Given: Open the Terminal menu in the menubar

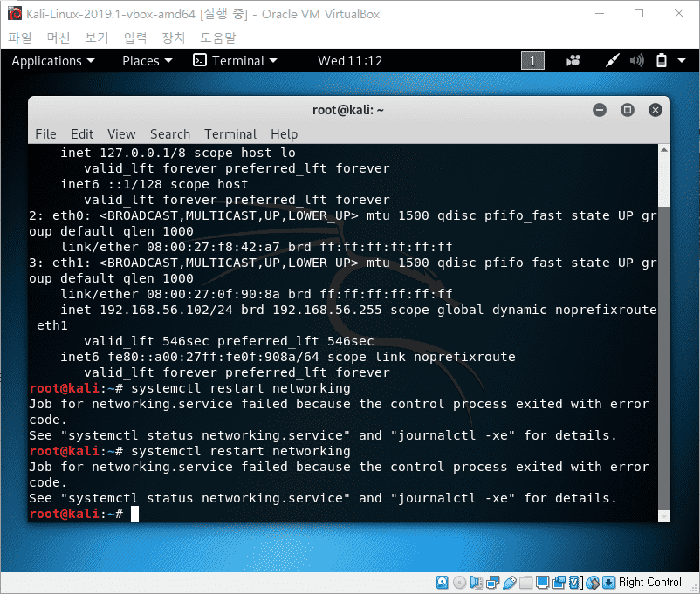Looking at the screenshot, I should click(x=230, y=133).
